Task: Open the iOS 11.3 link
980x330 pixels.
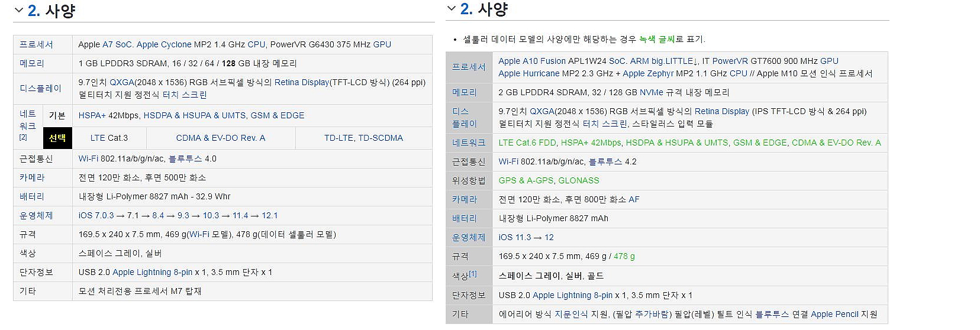Action: [x=515, y=237]
